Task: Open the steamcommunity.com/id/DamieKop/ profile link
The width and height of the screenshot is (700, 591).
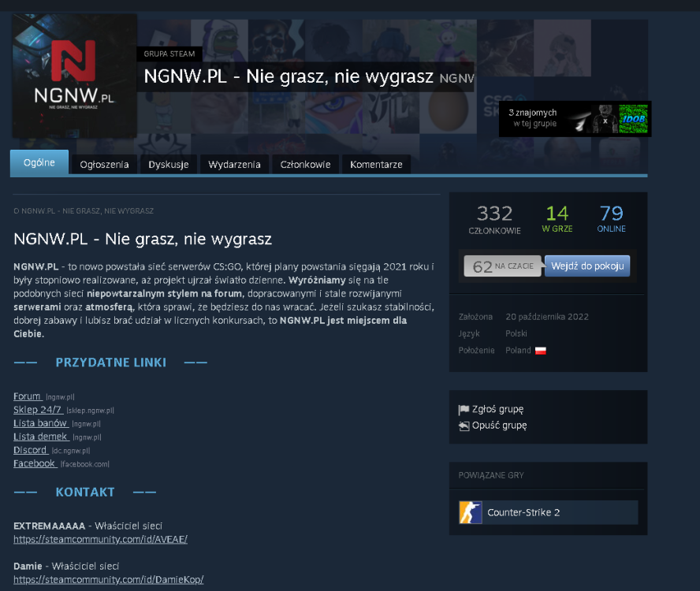Action: (x=109, y=579)
